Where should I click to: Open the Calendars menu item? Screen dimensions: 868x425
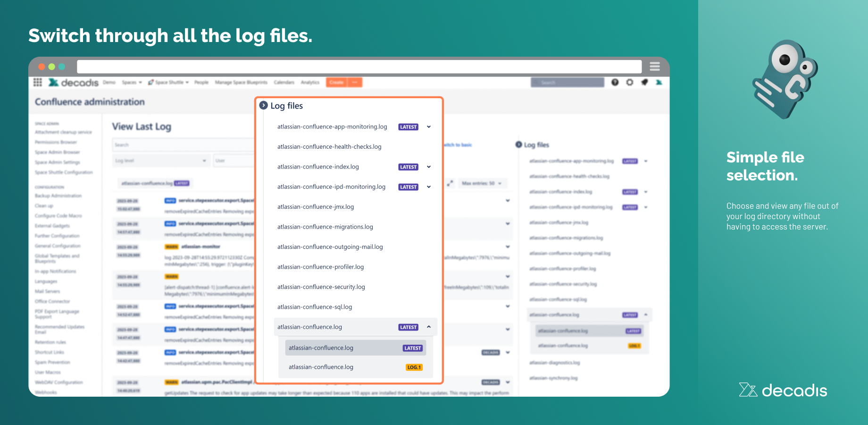284,82
